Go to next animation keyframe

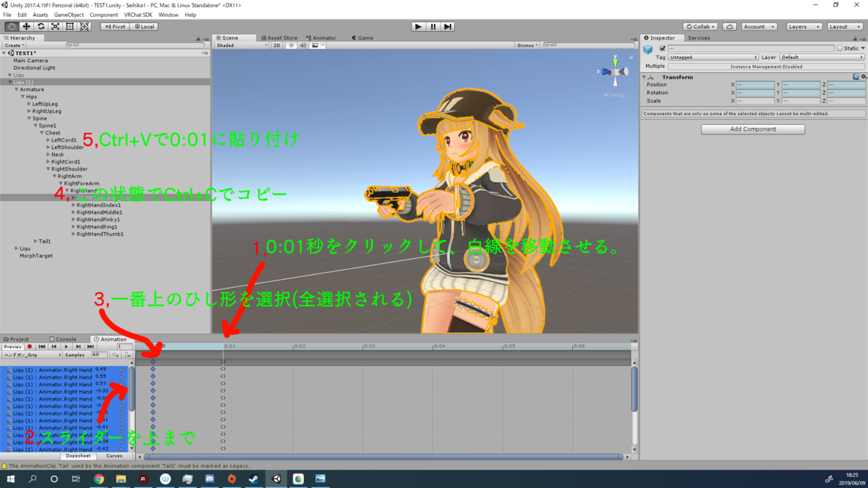pyautogui.click(x=79, y=347)
